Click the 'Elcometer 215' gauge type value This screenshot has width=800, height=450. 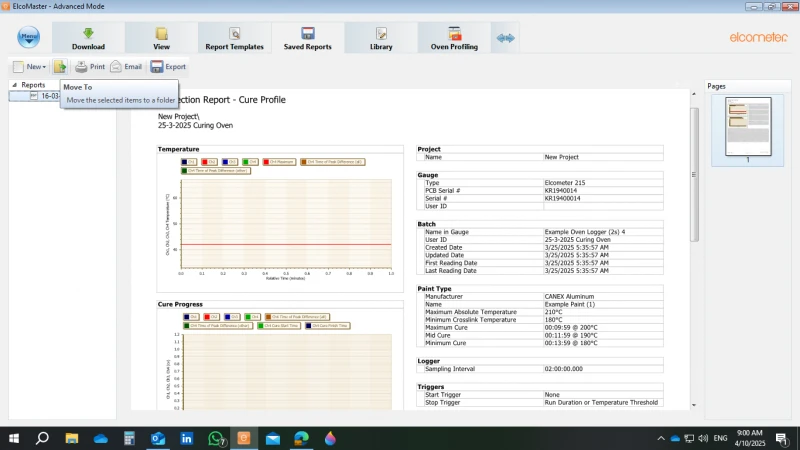[x=565, y=183]
